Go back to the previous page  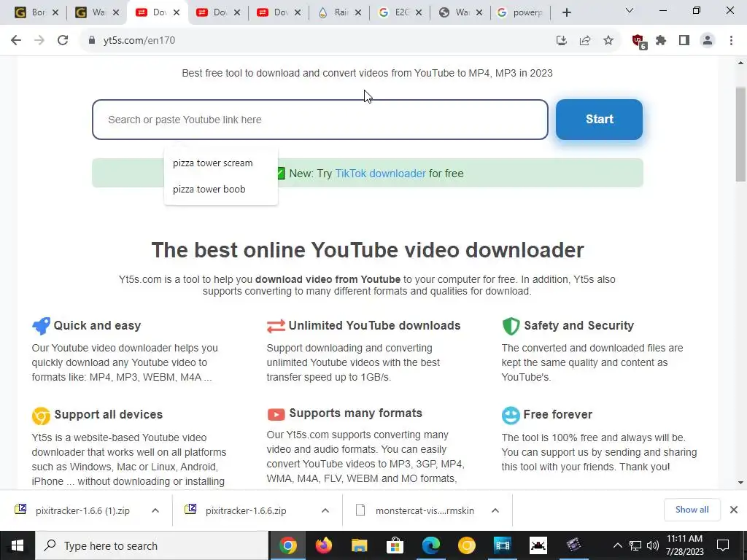(x=16, y=41)
